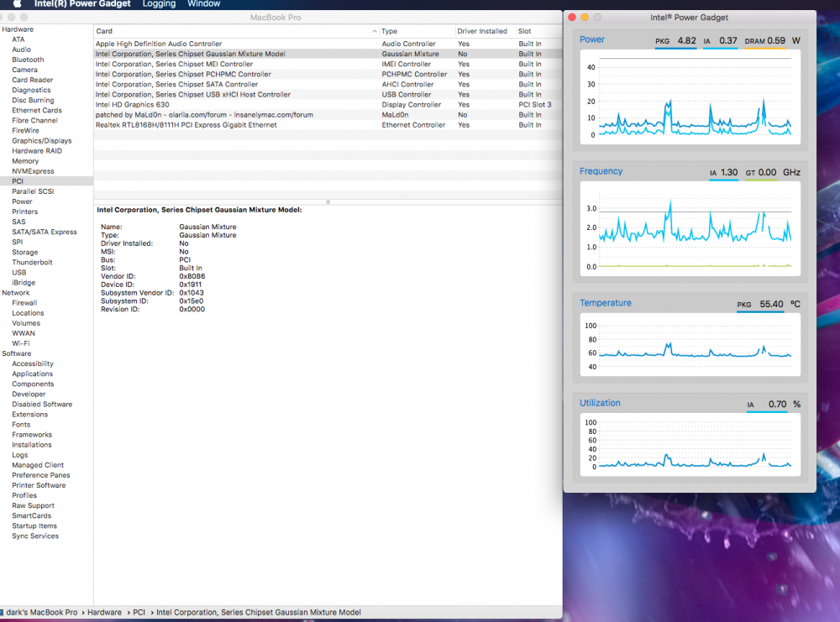Select Series Chipset PCHPMC Controller row
Viewport: 840px width, 622px height.
point(328,75)
